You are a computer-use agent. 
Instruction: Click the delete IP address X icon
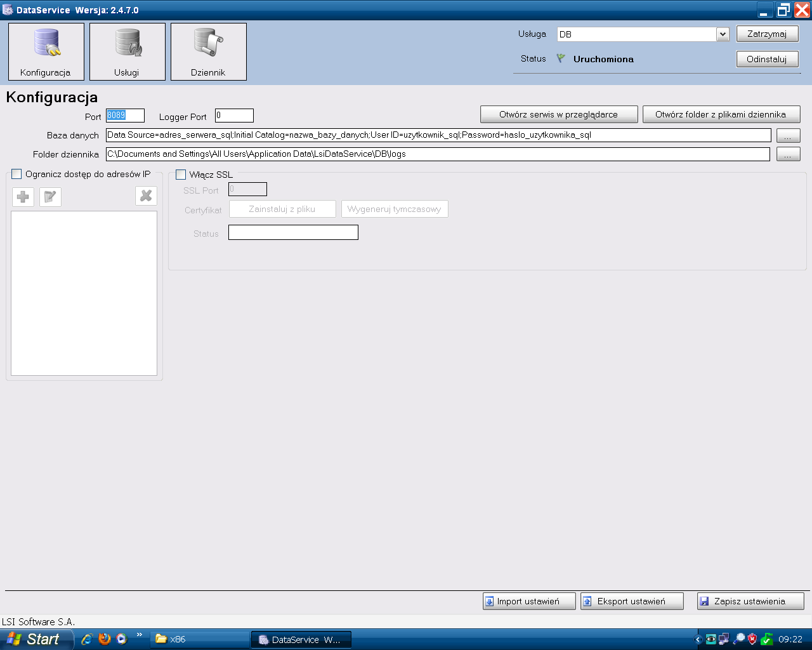point(146,196)
